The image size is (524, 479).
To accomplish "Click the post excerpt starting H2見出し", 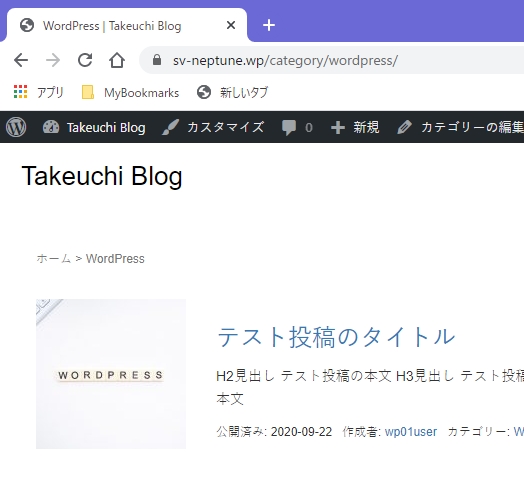I will tap(370, 387).
